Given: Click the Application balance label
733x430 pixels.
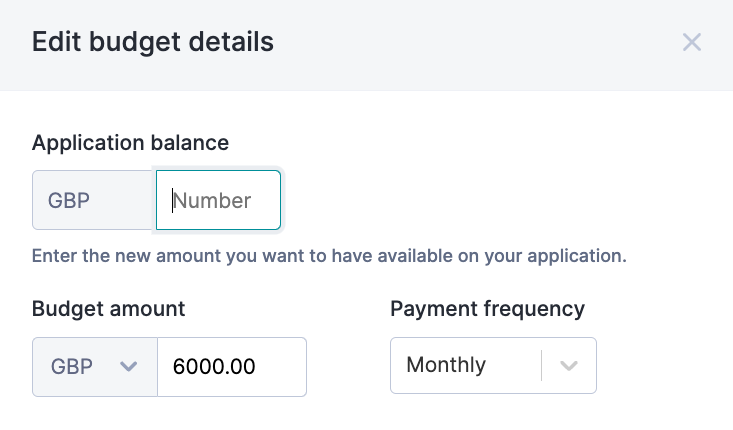Looking at the screenshot, I should (130, 143).
